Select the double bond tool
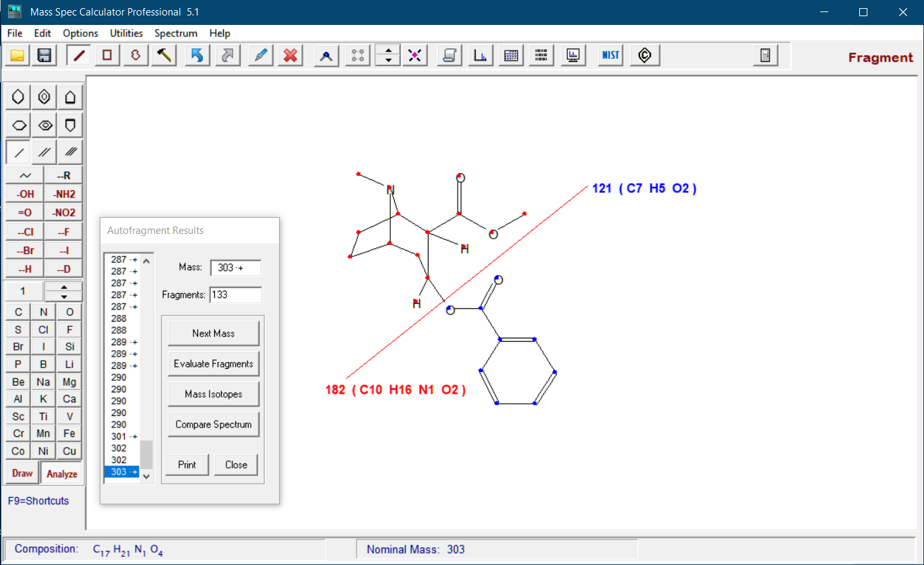Viewport: 924px width, 565px height. (44, 152)
